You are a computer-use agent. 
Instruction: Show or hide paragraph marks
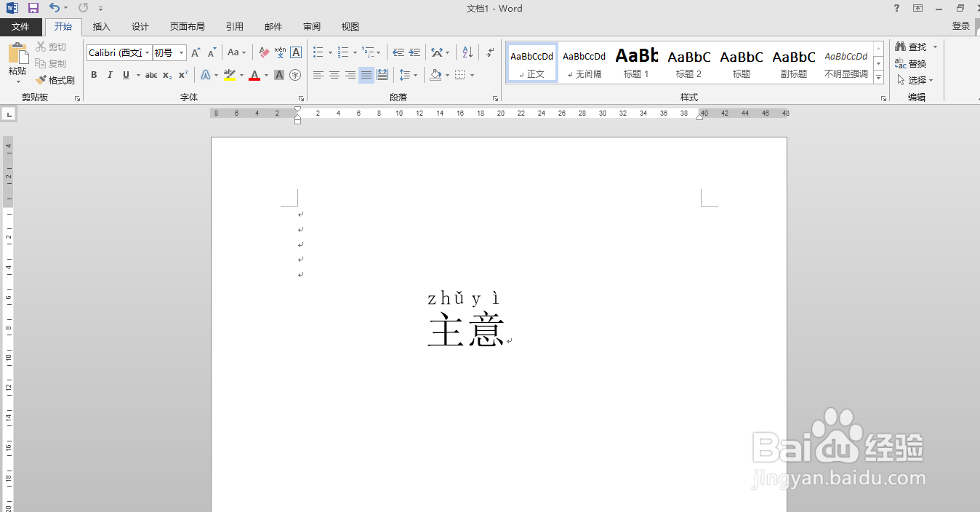pos(490,52)
